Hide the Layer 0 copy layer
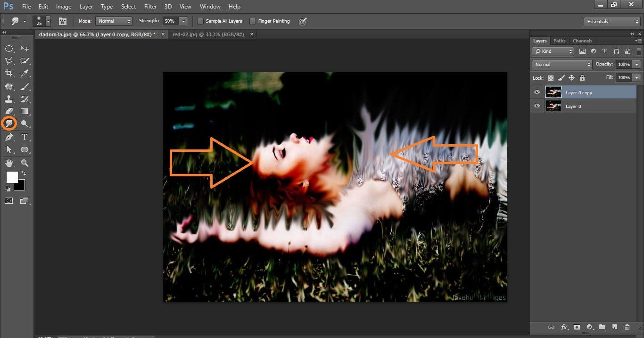The image size is (644, 338). [x=537, y=92]
